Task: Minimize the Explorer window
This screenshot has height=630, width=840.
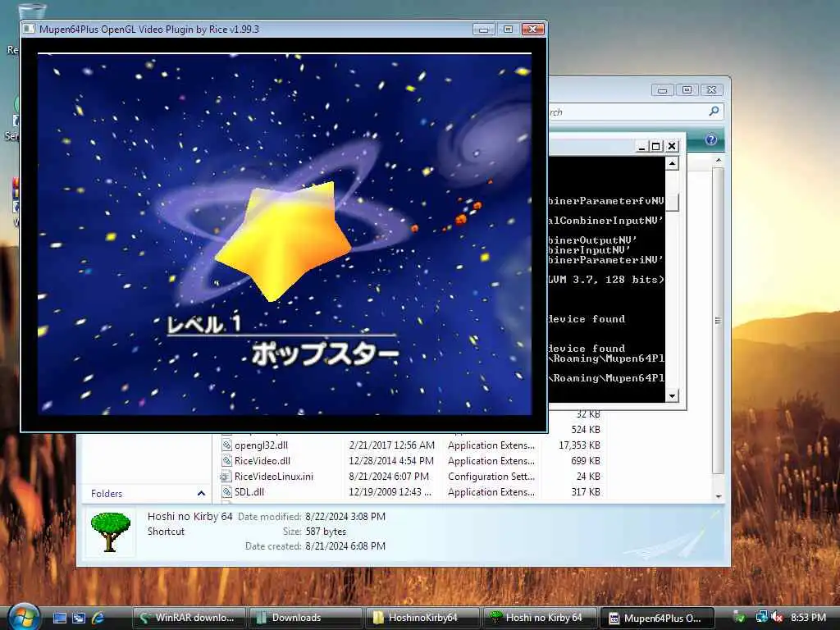Action: (x=662, y=90)
